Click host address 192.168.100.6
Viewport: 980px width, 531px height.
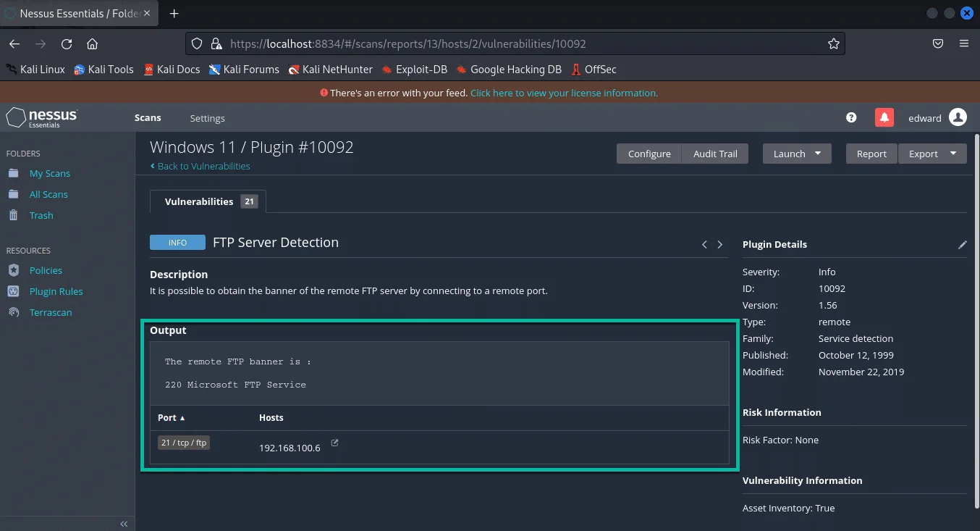click(290, 448)
